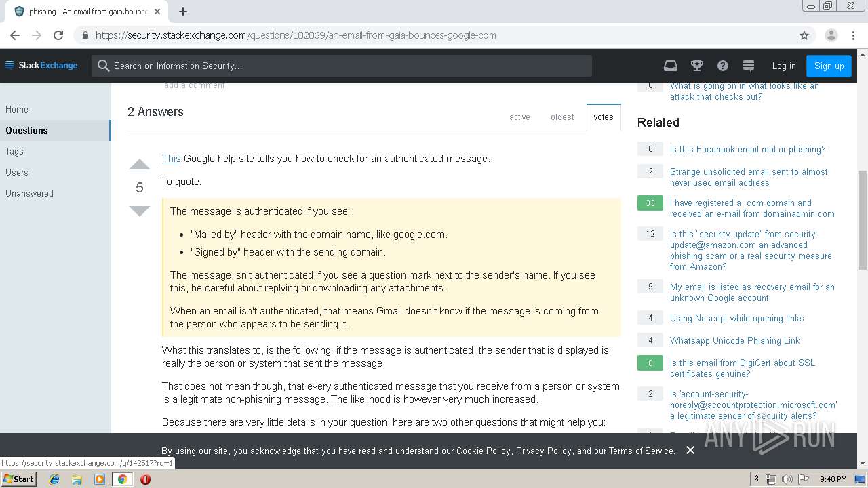Click the browser address bar URL
868x488 pixels.
tap(296, 35)
